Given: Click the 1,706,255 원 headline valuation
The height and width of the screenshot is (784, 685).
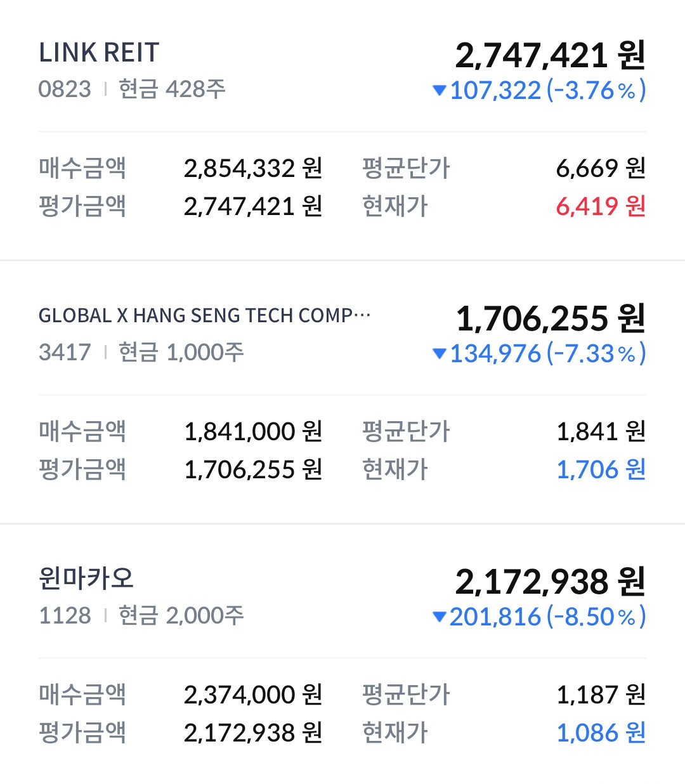Looking at the screenshot, I should 550,318.
